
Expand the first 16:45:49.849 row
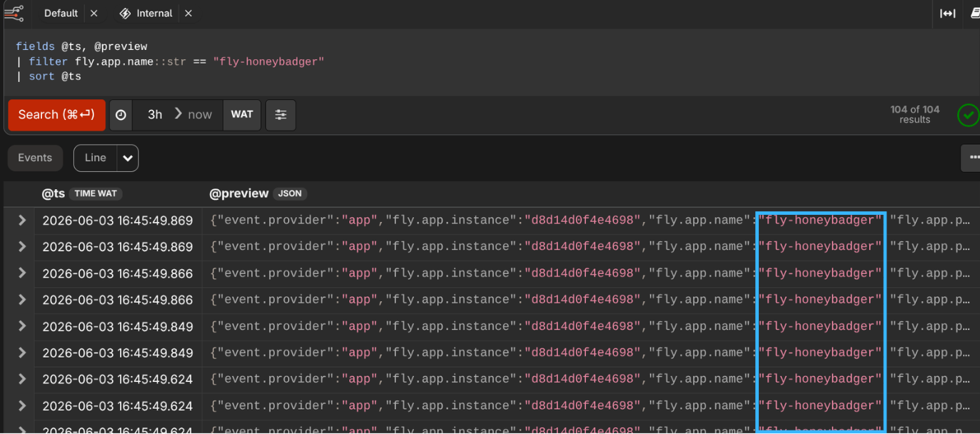click(x=22, y=326)
